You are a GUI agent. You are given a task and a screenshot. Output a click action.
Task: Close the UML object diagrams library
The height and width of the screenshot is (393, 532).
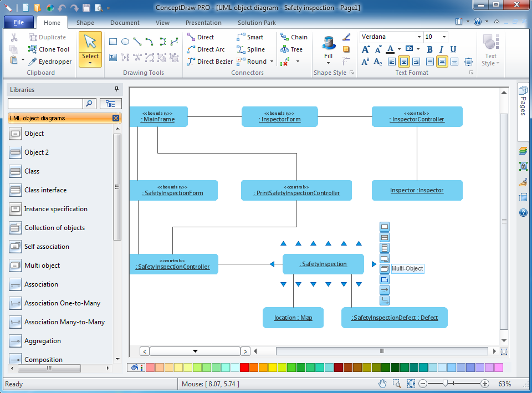point(116,118)
